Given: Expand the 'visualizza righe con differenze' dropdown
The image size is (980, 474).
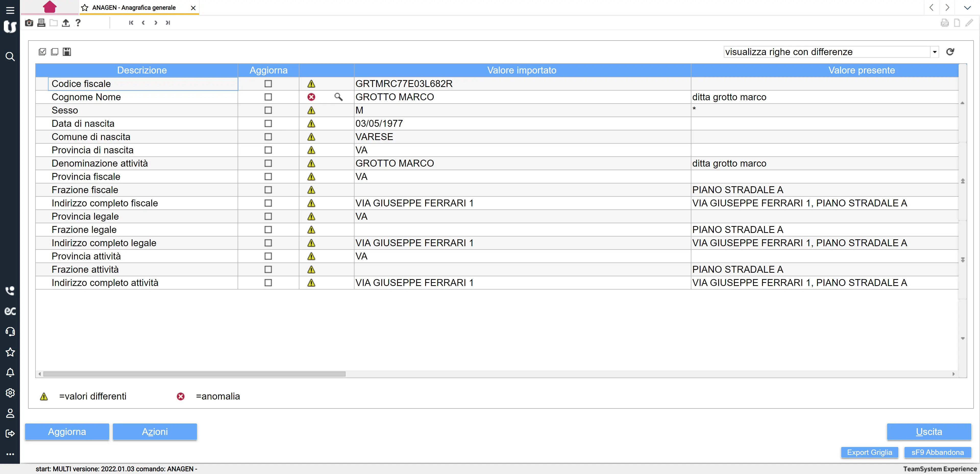Looking at the screenshot, I should tap(934, 52).
